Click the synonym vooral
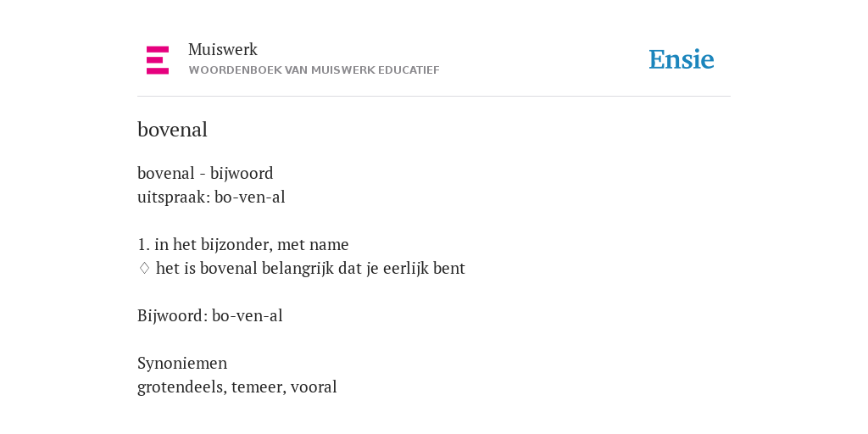This screenshot has height=434, width=868. 314,387
